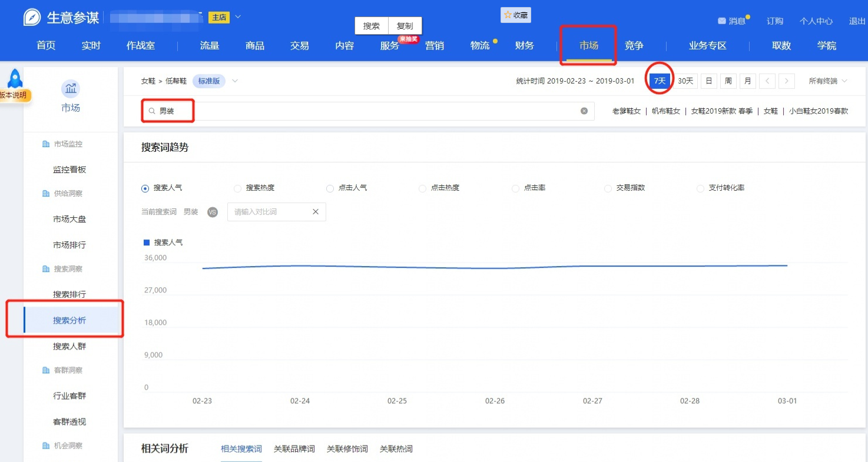
Task: Click the 复制 popup button
Action: click(x=405, y=26)
